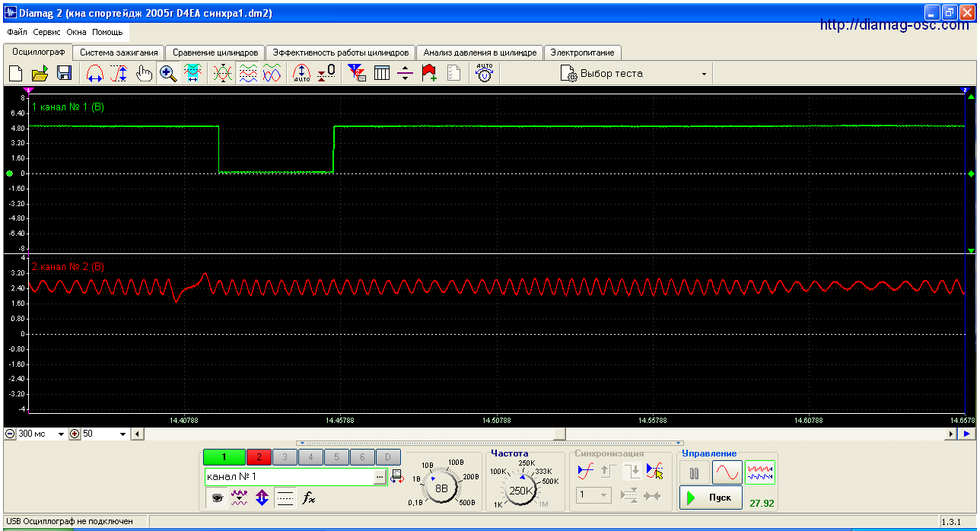Click the pause button in Управление
The image size is (980, 531).
(694, 472)
